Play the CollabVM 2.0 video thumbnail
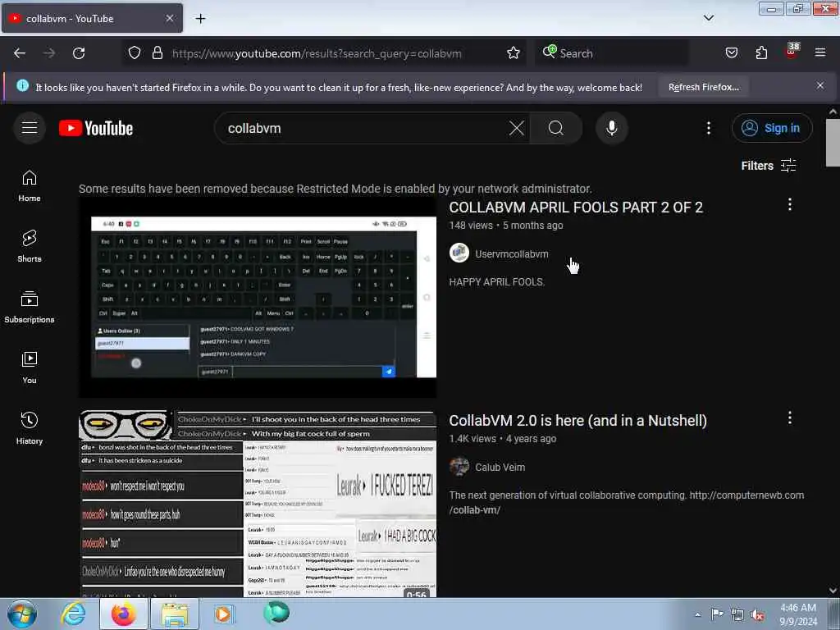The height and width of the screenshot is (630, 840). pos(258,504)
